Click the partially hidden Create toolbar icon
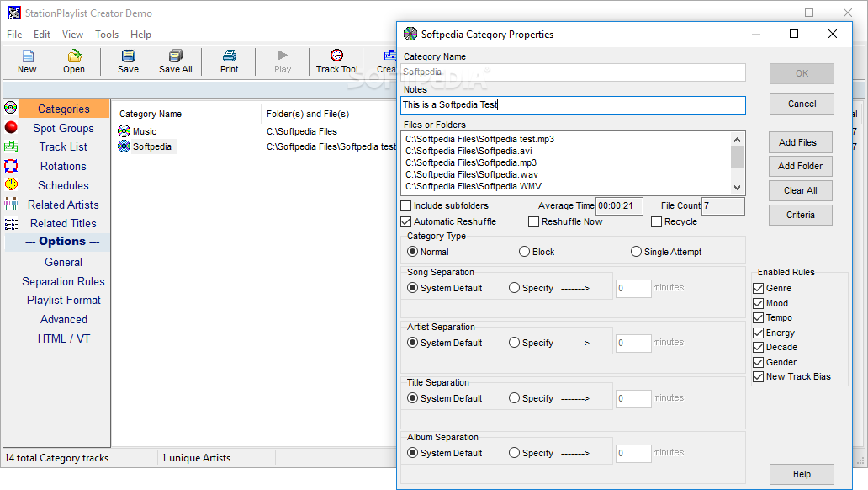Image resolution: width=868 pixels, height=490 pixels. (x=389, y=55)
